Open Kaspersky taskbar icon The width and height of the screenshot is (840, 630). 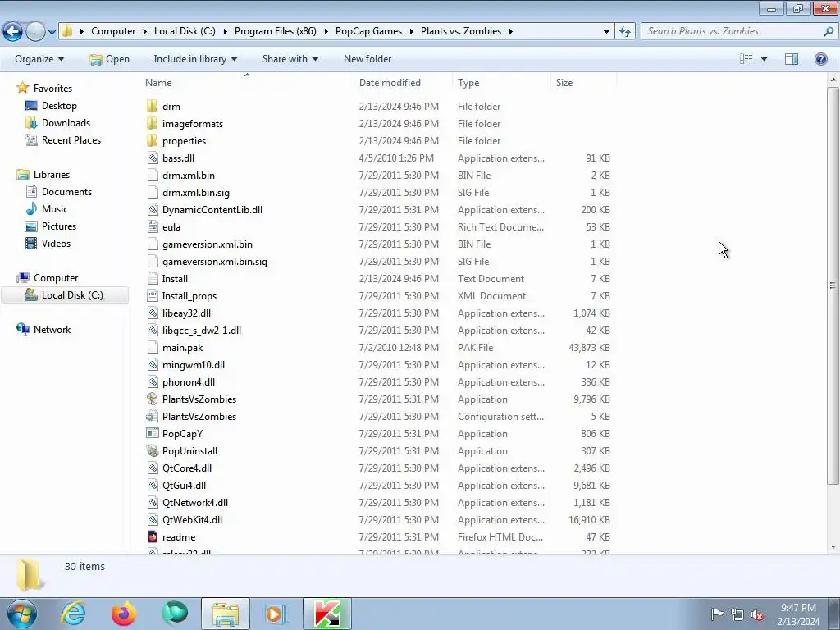coord(326,614)
